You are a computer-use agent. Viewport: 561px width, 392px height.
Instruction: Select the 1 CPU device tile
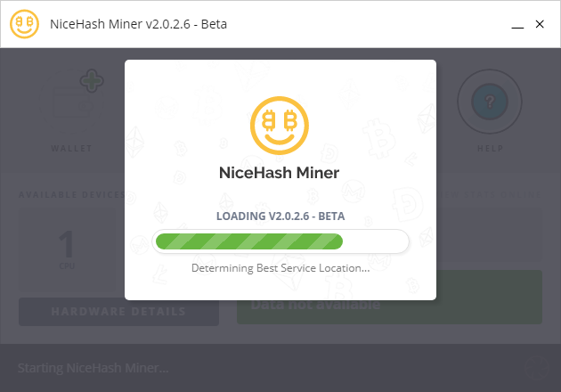67,249
